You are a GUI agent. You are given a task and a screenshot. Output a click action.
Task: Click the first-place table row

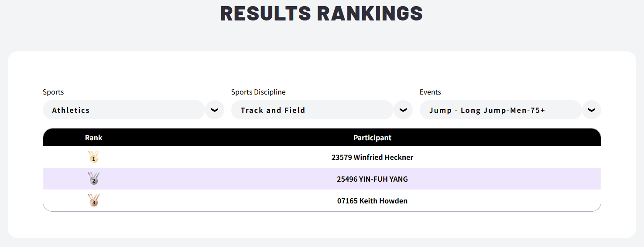(322, 157)
